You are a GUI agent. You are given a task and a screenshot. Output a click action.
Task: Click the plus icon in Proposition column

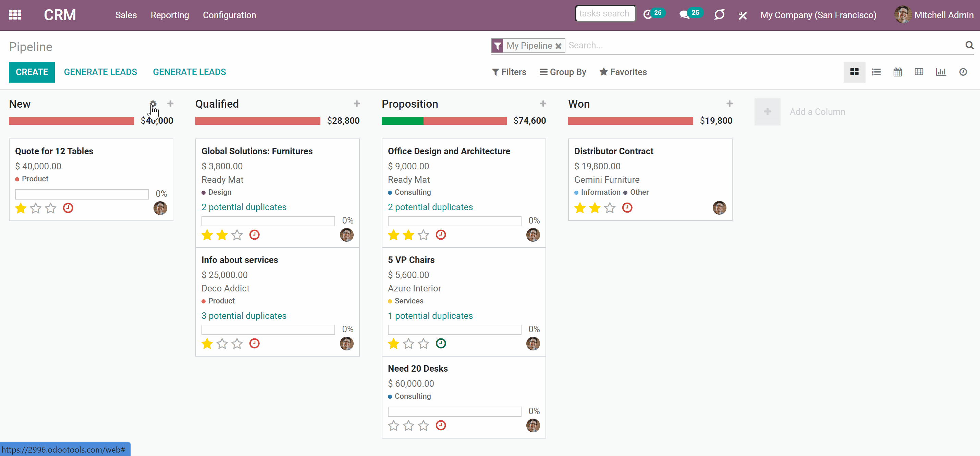(x=543, y=104)
